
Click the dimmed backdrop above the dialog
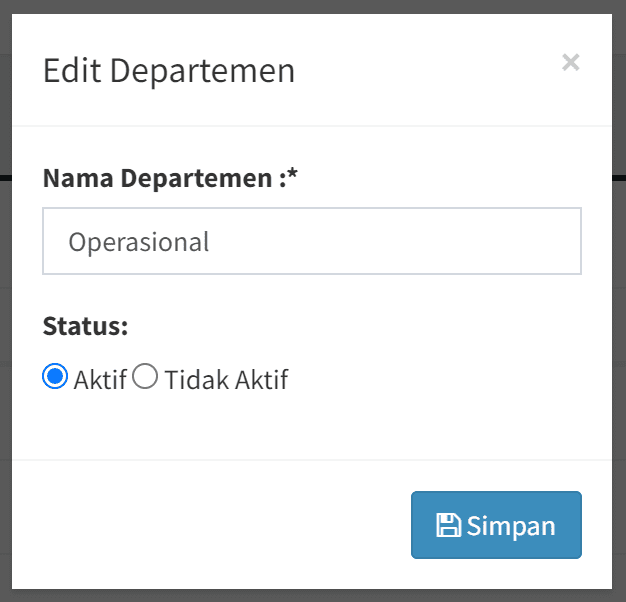click(312, 6)
